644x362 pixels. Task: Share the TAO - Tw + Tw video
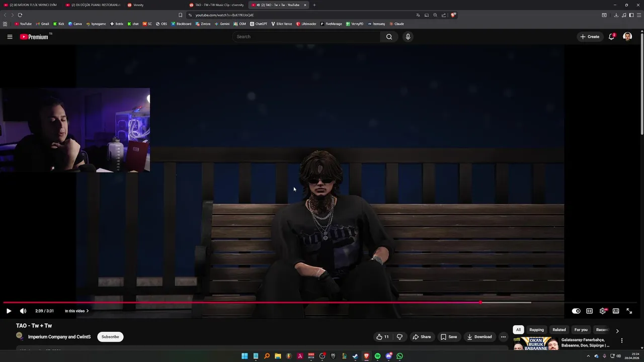[422, 337]
